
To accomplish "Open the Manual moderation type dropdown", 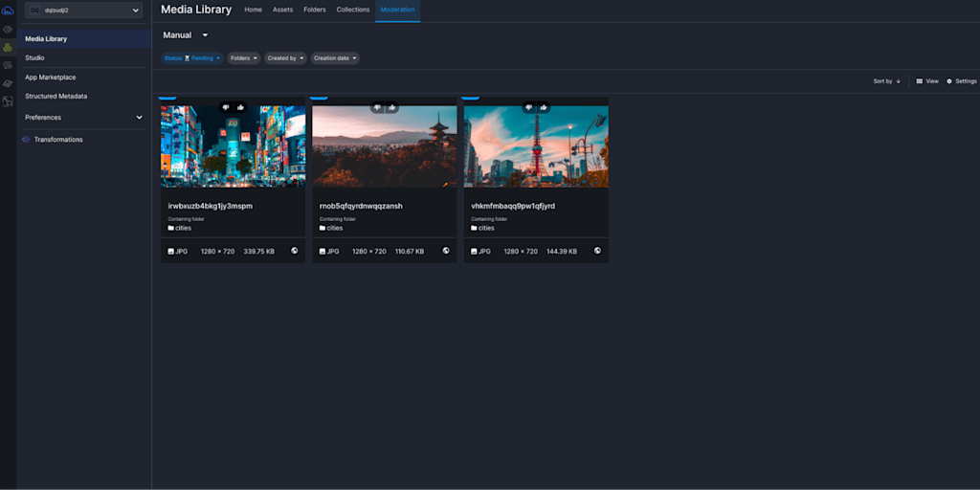I will click(186, 35).
